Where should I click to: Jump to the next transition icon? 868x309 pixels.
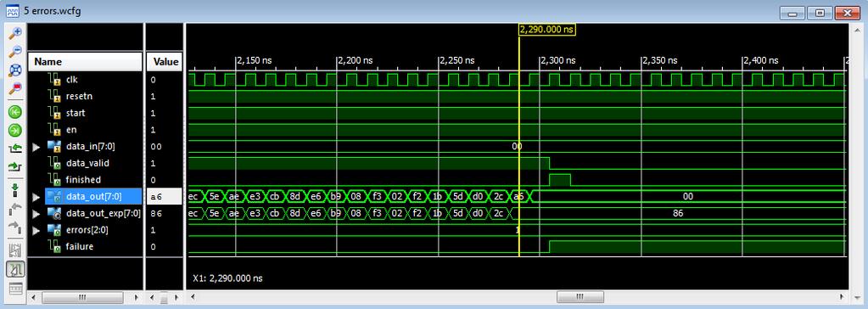point(15,166)
